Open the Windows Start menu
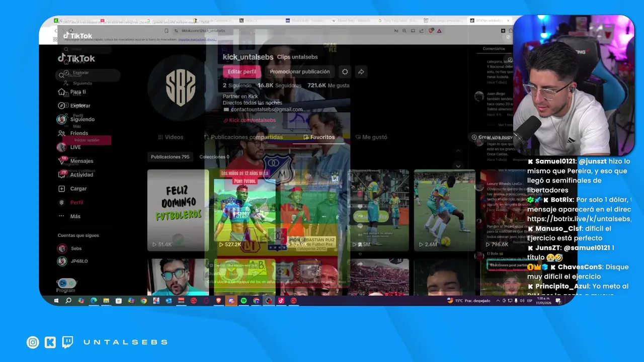644x362 pixels. pos(56,301)
